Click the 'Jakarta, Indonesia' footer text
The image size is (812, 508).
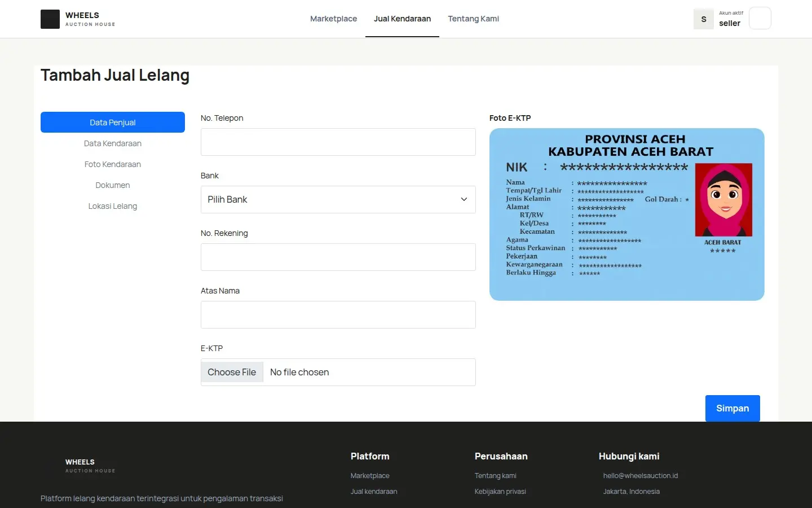632,492
